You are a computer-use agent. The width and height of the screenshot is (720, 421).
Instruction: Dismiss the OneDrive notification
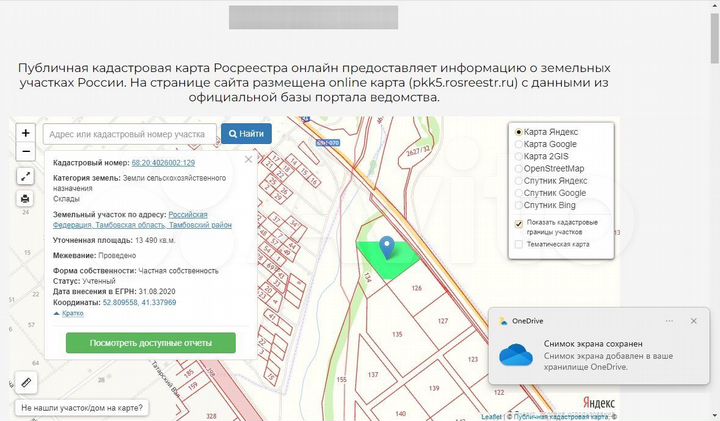[693, 321]
